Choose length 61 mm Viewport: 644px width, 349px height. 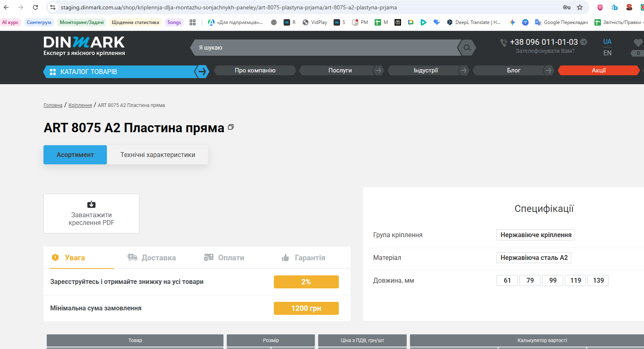(507, 280)
